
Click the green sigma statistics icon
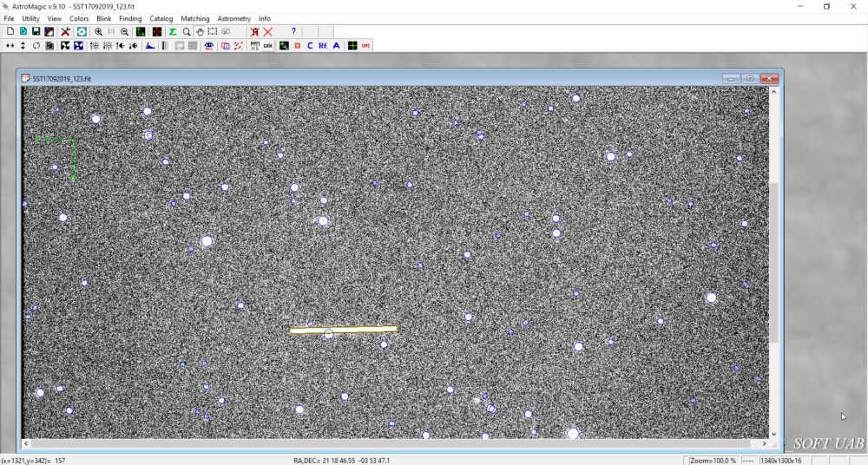[x=173, y=31]
